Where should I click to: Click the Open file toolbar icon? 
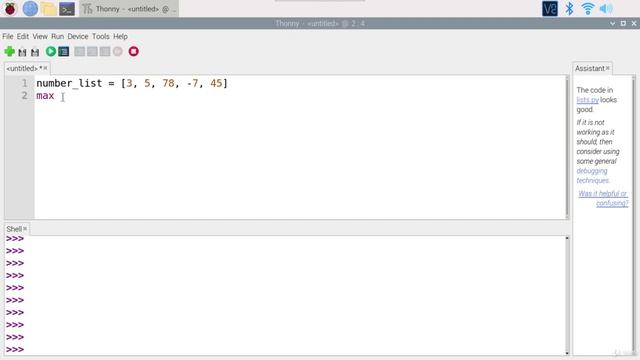coord(22,52)
